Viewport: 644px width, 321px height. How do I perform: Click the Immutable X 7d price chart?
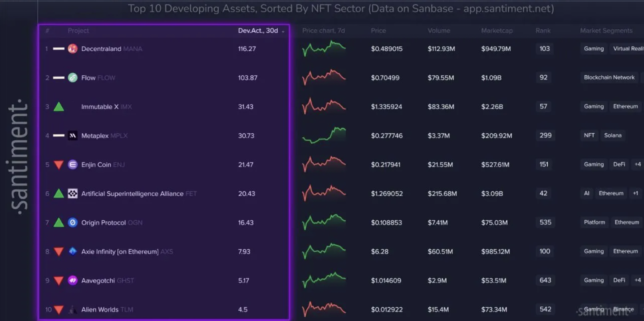tap(324, 106)
